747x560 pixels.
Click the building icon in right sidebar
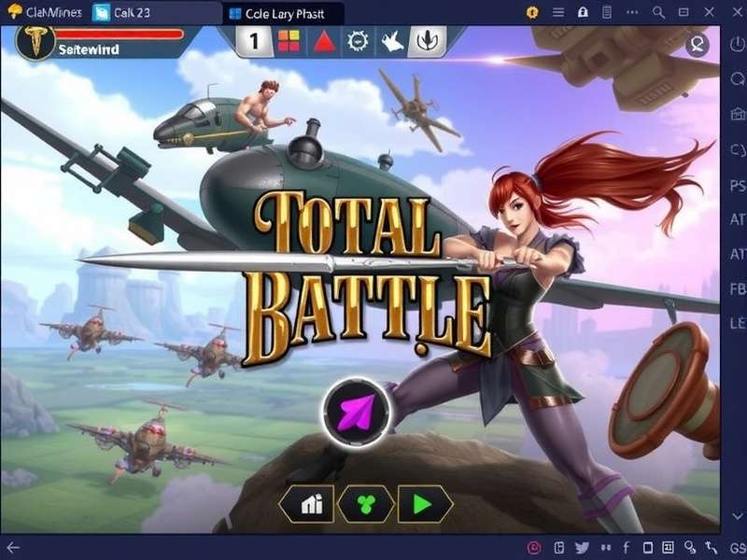(738, 114)
